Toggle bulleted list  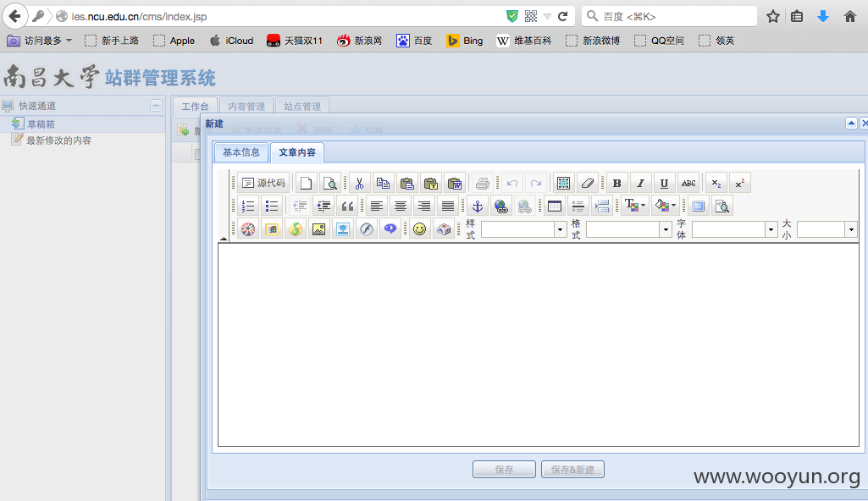(x=272, y=206)
